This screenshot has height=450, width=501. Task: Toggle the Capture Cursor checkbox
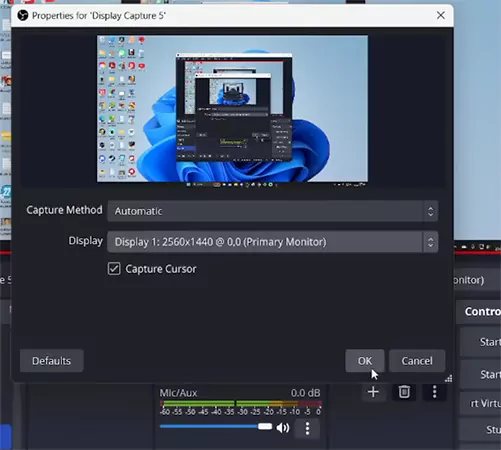point(114,269)
